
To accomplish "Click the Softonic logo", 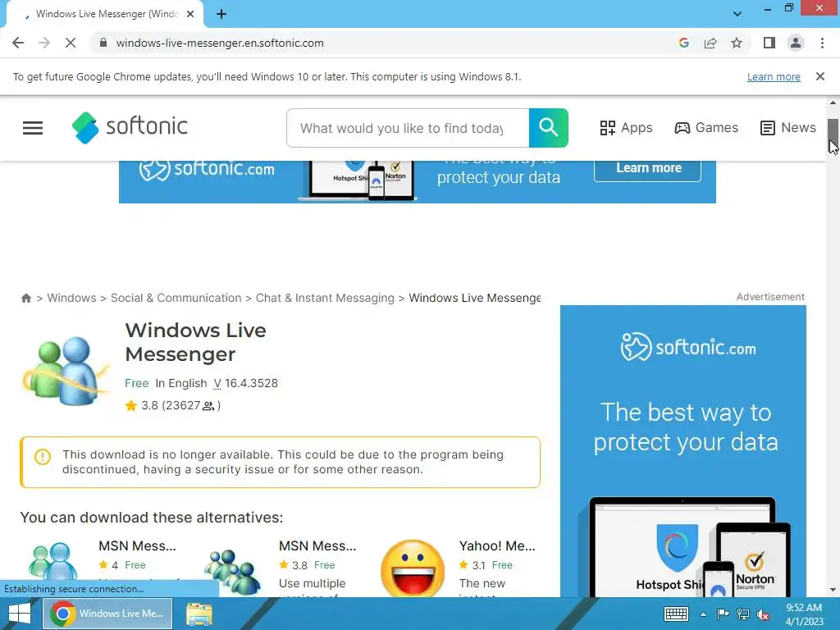I will pyautogui.click(x=130, y=127).
